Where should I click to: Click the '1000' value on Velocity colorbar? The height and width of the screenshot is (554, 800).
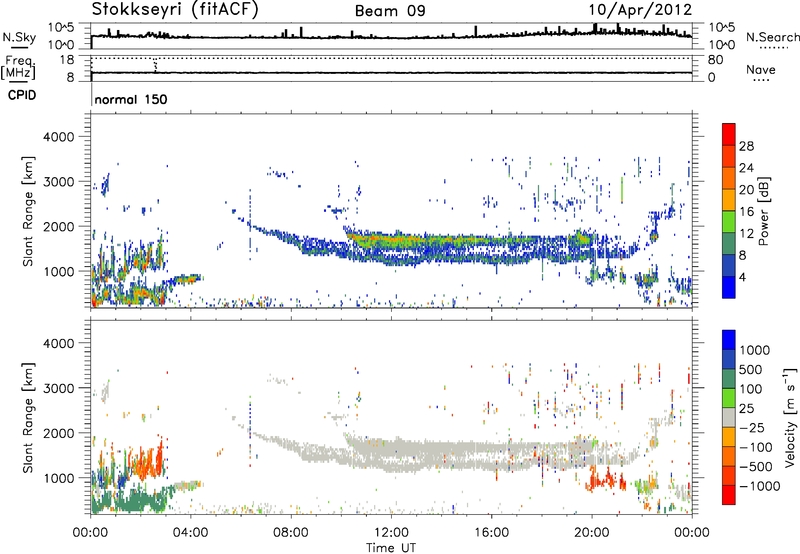(x=755, y=350)
